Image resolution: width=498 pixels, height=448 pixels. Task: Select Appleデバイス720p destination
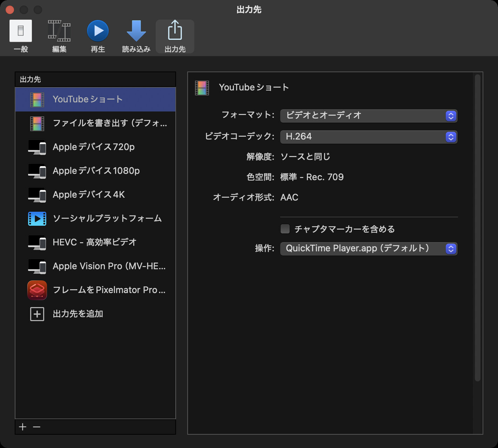95,147
